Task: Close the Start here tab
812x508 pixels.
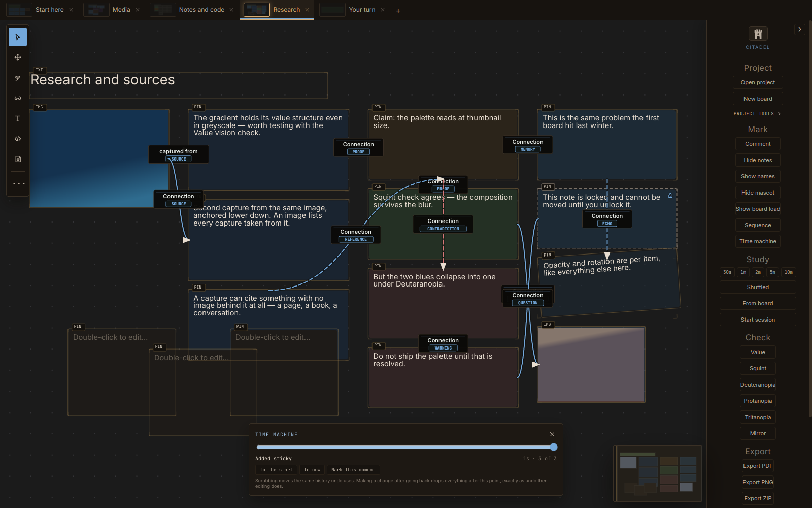Action: click(x=71, y=10)
